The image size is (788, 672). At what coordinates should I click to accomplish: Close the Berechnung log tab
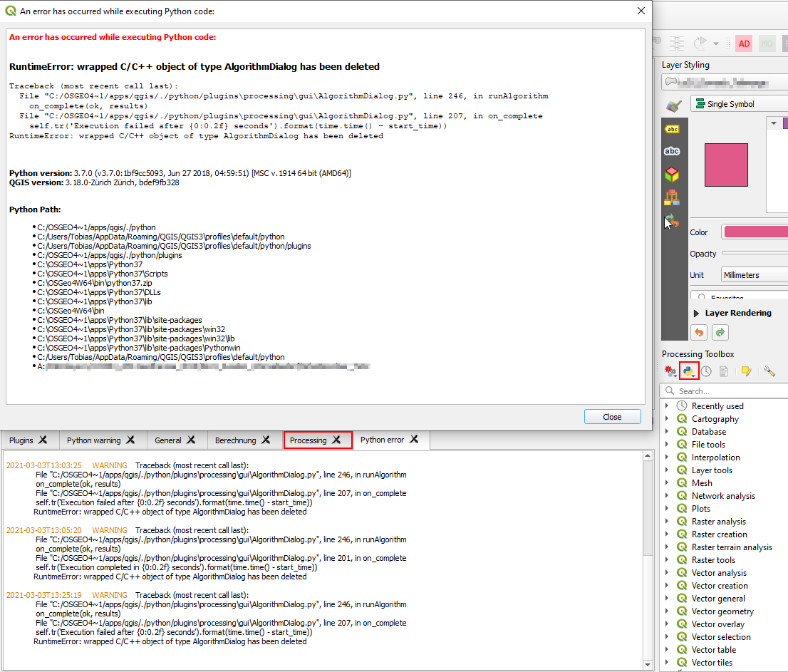(x=266, y=440)
